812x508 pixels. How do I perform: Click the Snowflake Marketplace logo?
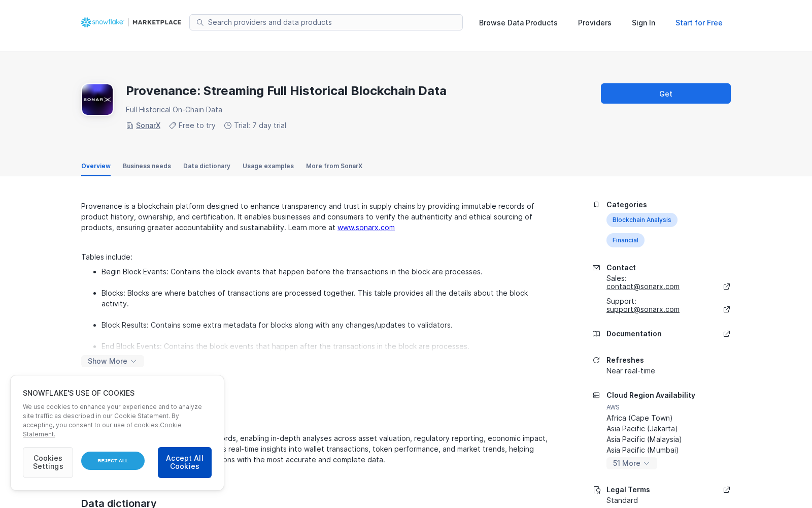[131, 22]
